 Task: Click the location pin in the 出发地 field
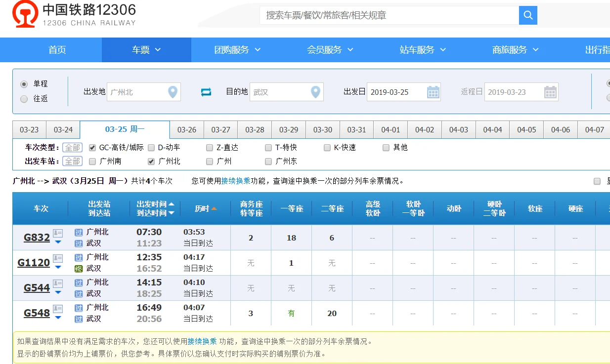pos(174,92)
